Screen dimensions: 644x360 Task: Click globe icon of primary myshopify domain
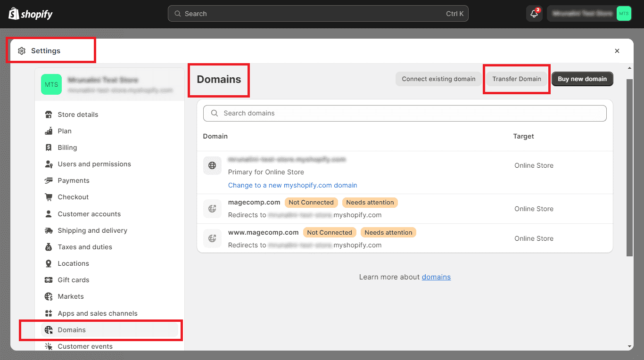tap(212, 165)
